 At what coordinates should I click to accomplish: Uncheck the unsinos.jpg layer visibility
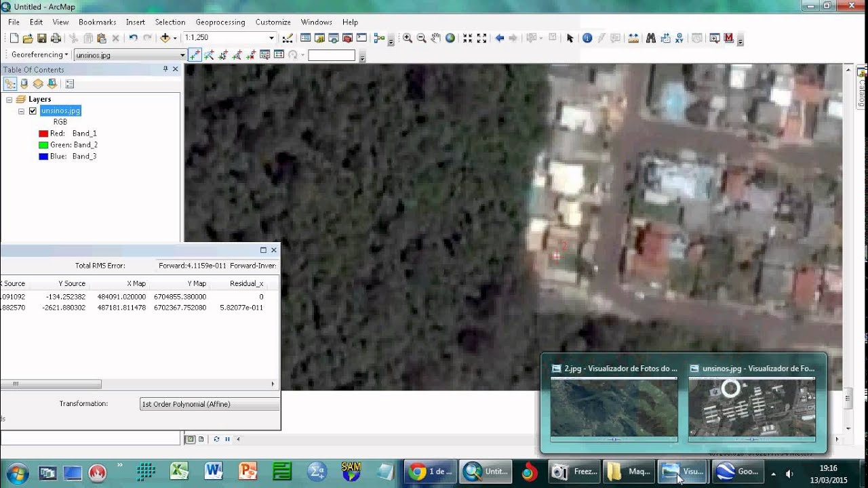tap(33, 110)
